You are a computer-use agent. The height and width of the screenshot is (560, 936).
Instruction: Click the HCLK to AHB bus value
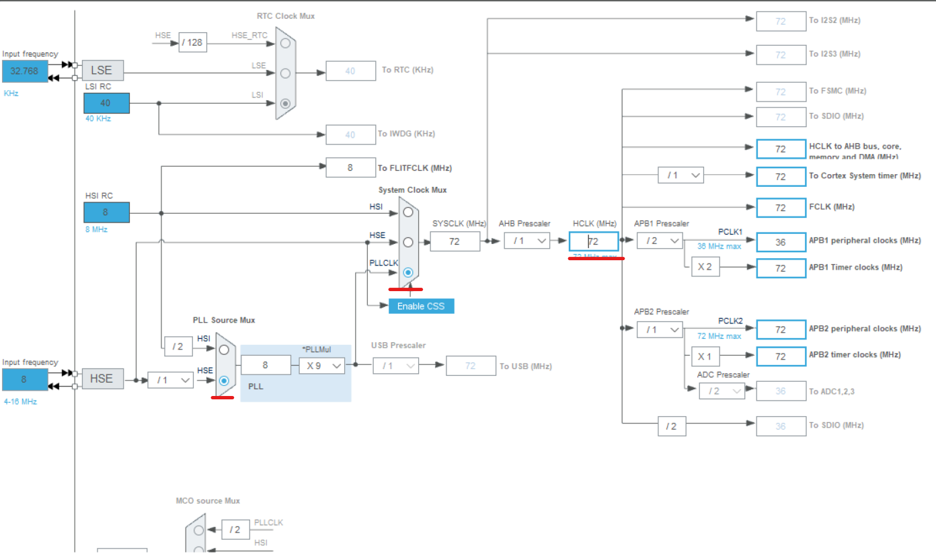[781, 149]
